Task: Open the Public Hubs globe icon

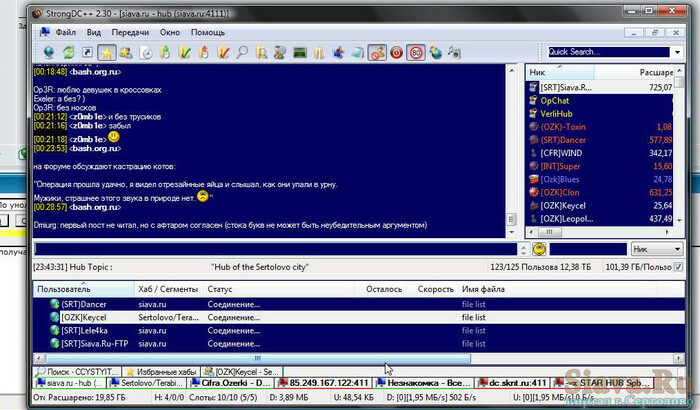Action: tap(47, 52)
